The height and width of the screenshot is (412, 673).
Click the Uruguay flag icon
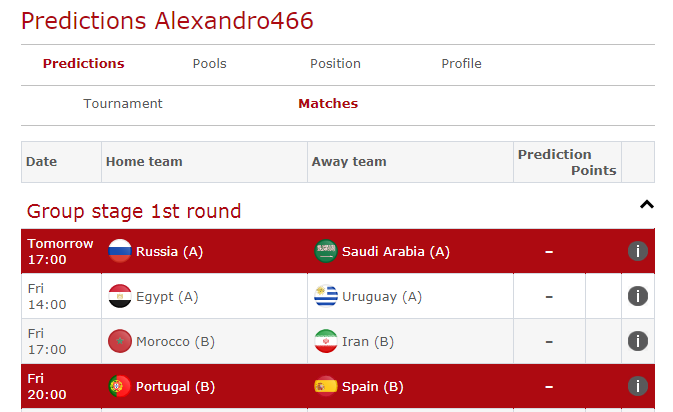pyautogui.click(x=326, y=297)
